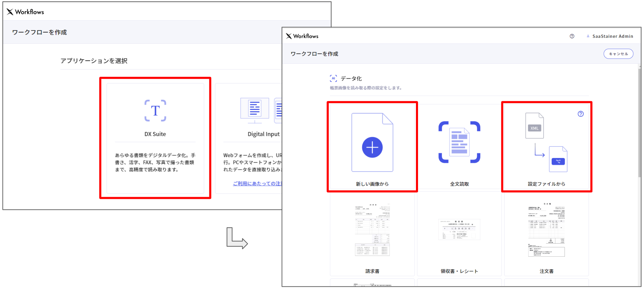Screen dimensions: 644x291
Task: Choose the 全文読取 full-text scan icon
Action: pos(460,142)
